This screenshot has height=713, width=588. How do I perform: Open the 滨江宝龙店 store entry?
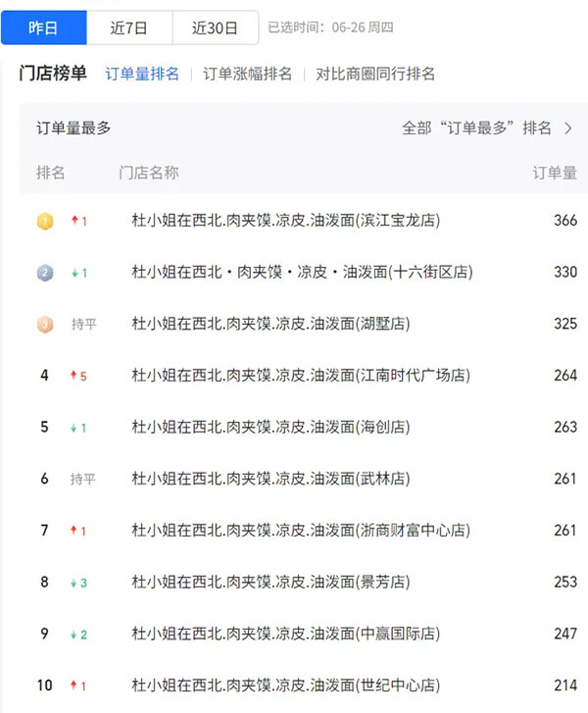tap(286, 221)
